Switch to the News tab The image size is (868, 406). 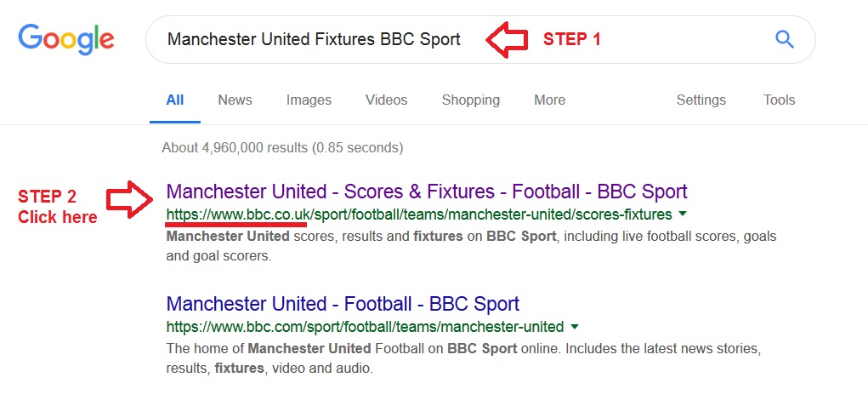[x=235, y=100]
